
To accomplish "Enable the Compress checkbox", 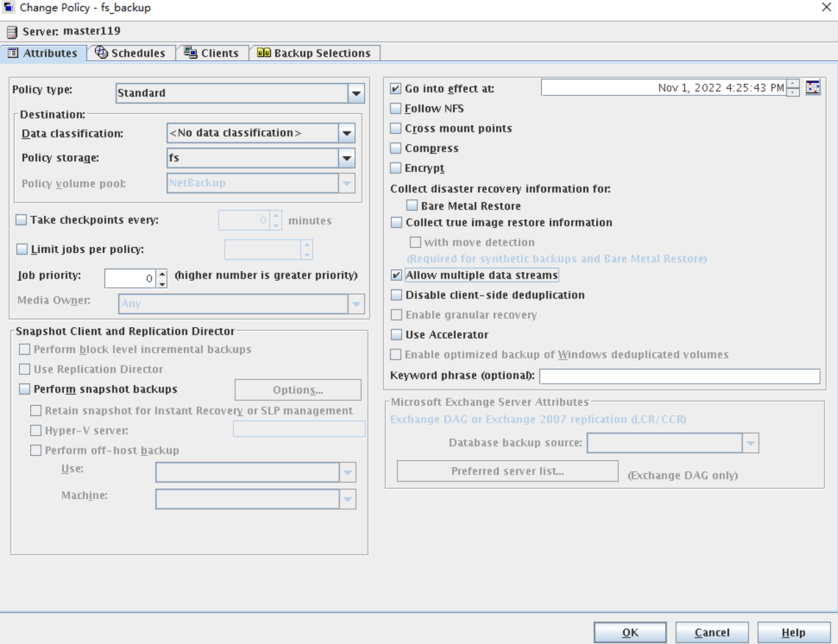I will coord(396,149).
